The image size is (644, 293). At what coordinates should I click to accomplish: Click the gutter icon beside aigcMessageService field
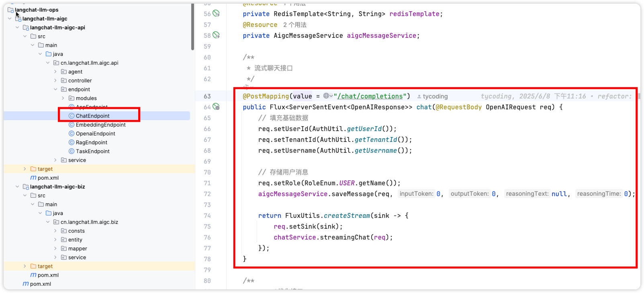tap(216, 35)
